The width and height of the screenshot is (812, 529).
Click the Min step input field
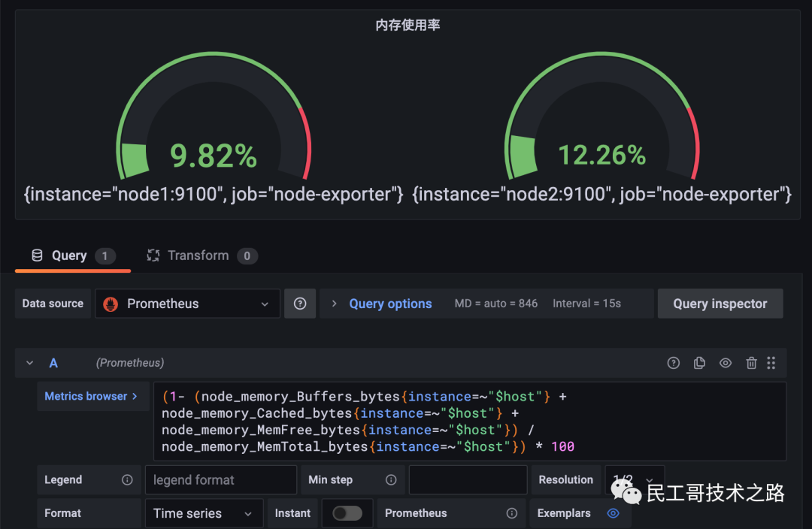pos(468,480)
